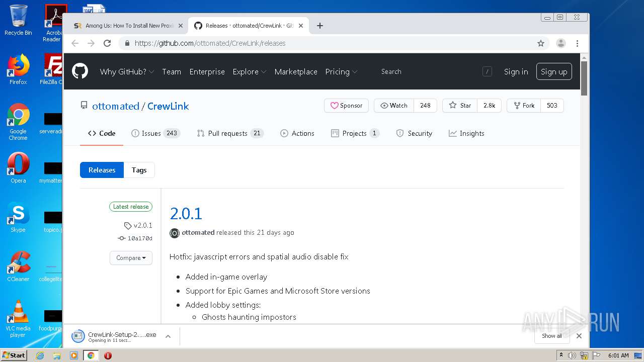Click the Opera icon in the taskbar
Viewport: 644px width, 362px height.
click(108, 355)
